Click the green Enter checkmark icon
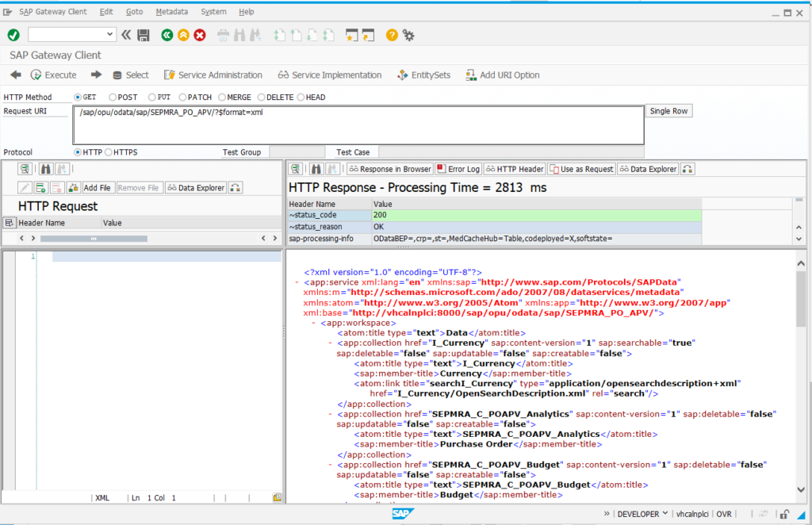The height and width of the screenshot is (525, 812). tap(13, 35)
